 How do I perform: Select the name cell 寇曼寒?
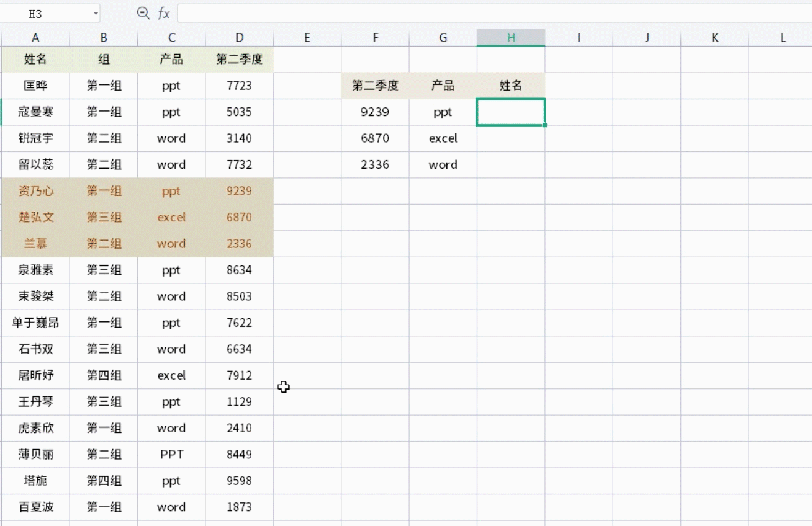pos(35,112)
